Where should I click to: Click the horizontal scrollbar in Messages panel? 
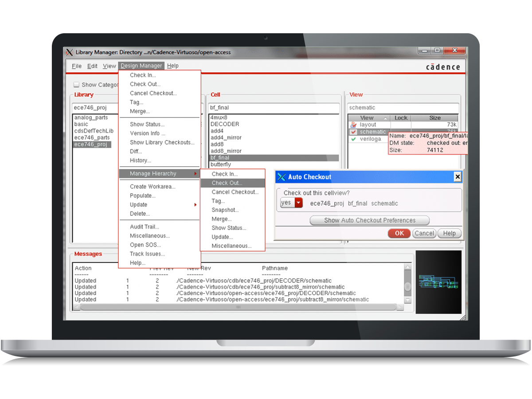pyautogui.click(x=239, y=306)
